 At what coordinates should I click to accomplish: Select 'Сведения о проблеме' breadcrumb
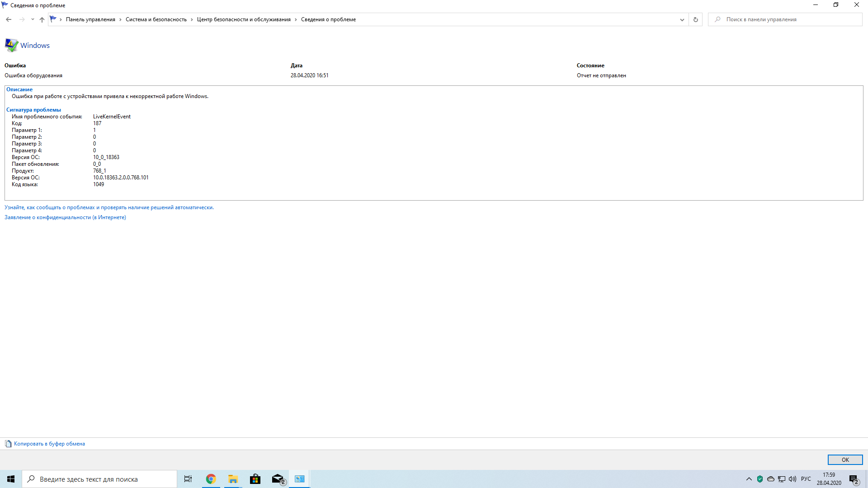(328, 19)
